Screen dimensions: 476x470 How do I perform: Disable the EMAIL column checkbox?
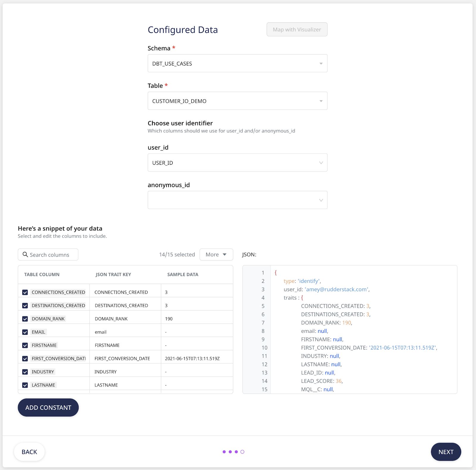(x=25, y=332)
